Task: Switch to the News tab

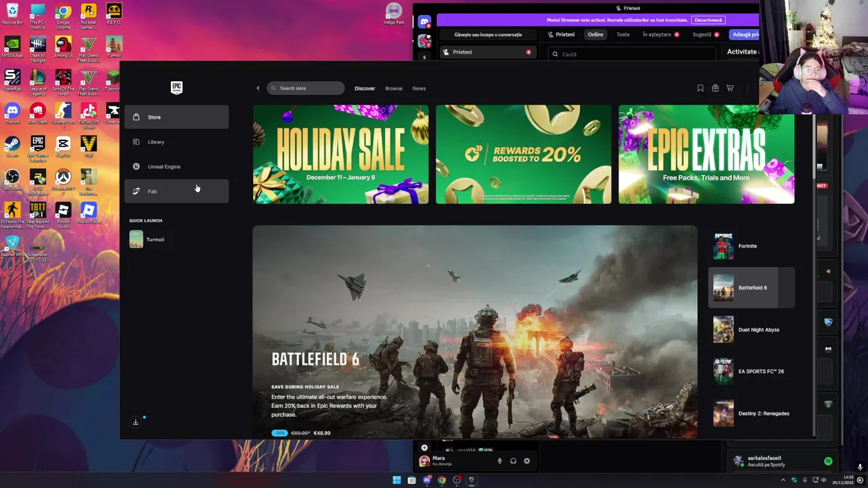Action: (x=419, y=88)
